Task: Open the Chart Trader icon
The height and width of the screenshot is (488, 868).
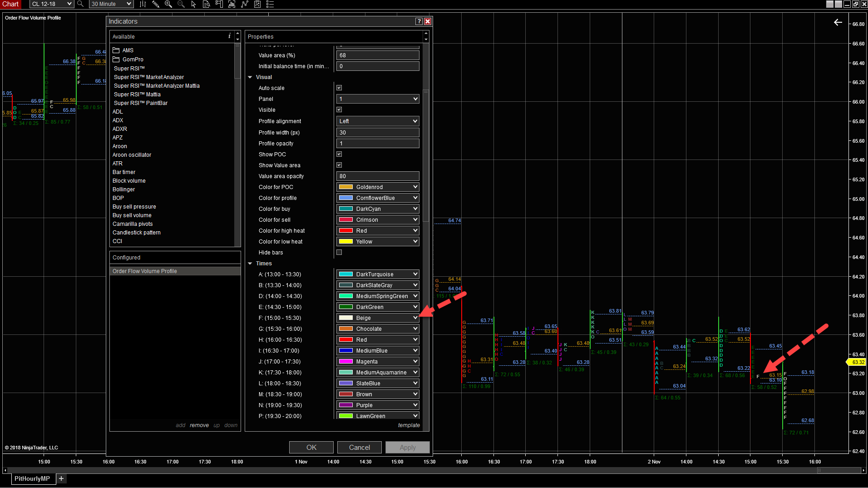Action: 219,4
